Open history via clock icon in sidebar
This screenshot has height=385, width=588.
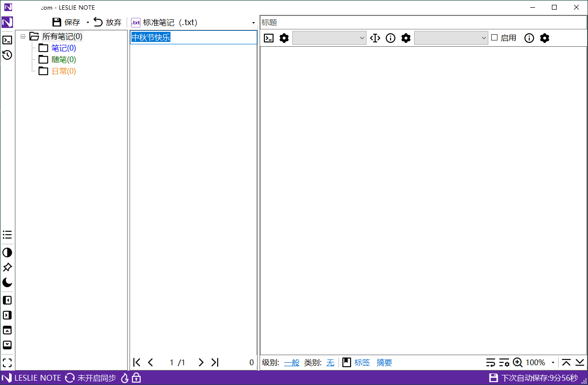pyautogui.click(x=7, y=55)
